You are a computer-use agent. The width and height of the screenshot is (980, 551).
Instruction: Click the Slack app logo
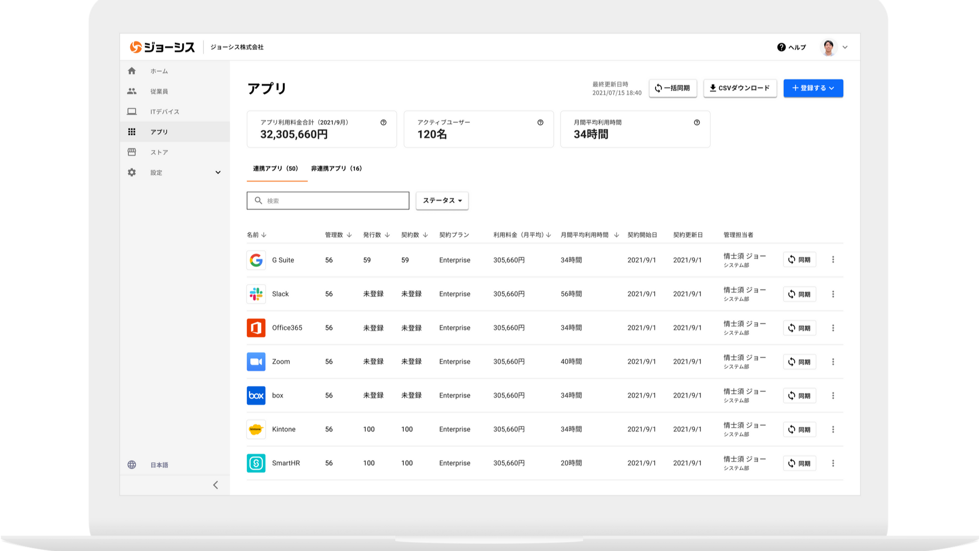click(256, 294)
